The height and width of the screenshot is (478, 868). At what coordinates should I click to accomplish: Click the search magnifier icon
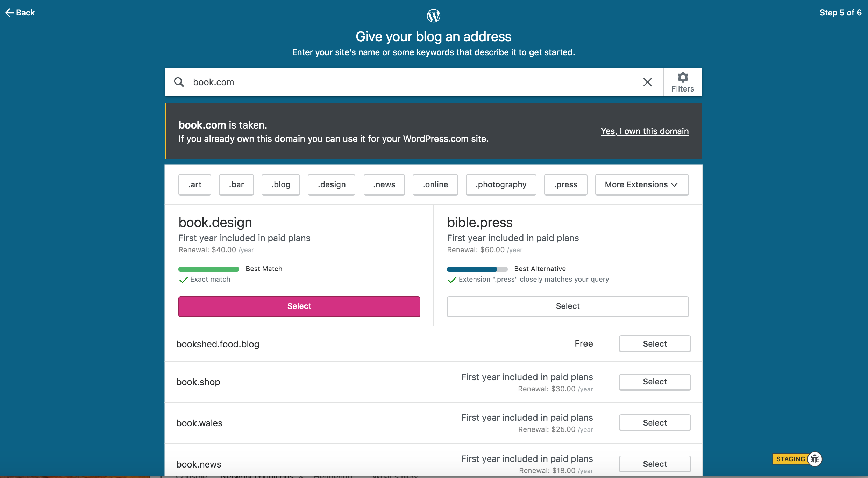pos(179,82)
